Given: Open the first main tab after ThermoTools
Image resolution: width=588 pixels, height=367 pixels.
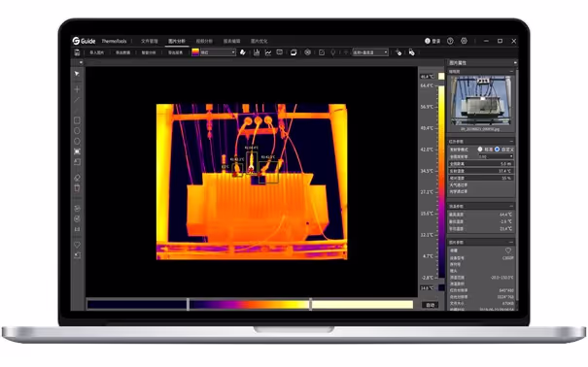Looking at the screenshot, I should click(x=150, y=41).
